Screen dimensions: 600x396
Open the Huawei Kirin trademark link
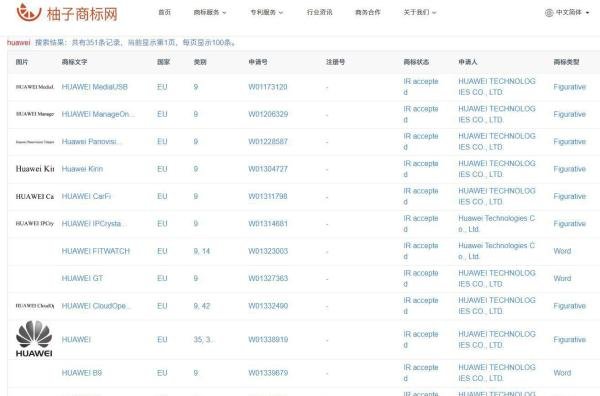pos(82,169)
